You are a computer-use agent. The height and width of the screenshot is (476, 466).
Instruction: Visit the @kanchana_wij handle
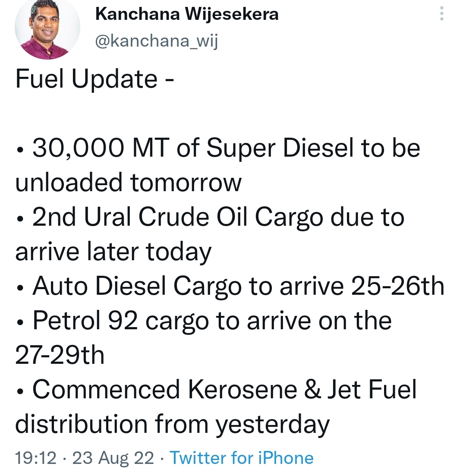[157, 41]
